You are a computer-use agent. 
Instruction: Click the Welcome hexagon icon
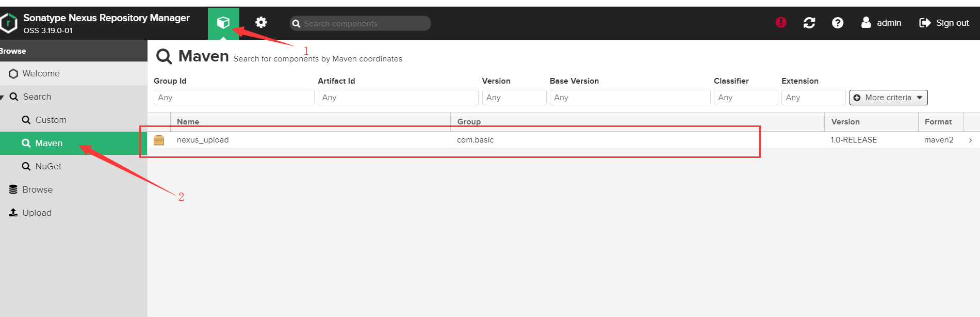point(13,74)
